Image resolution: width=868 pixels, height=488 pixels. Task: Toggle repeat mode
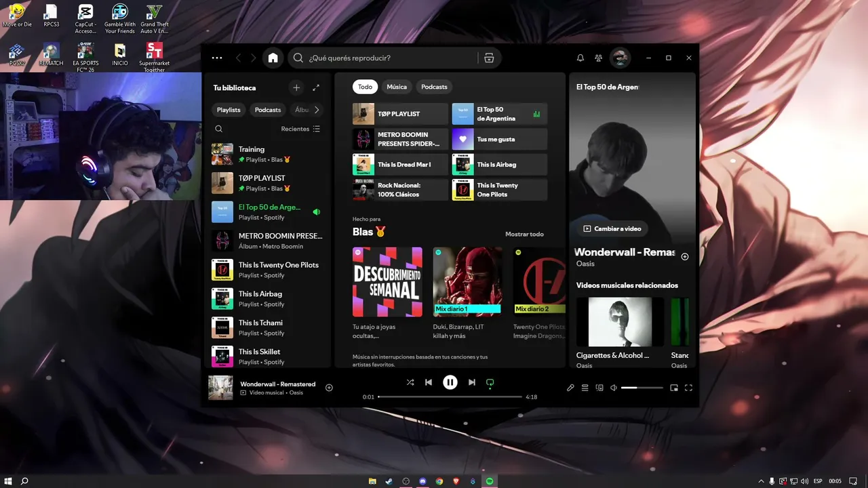pyautogui.click(x=490, y=382)
